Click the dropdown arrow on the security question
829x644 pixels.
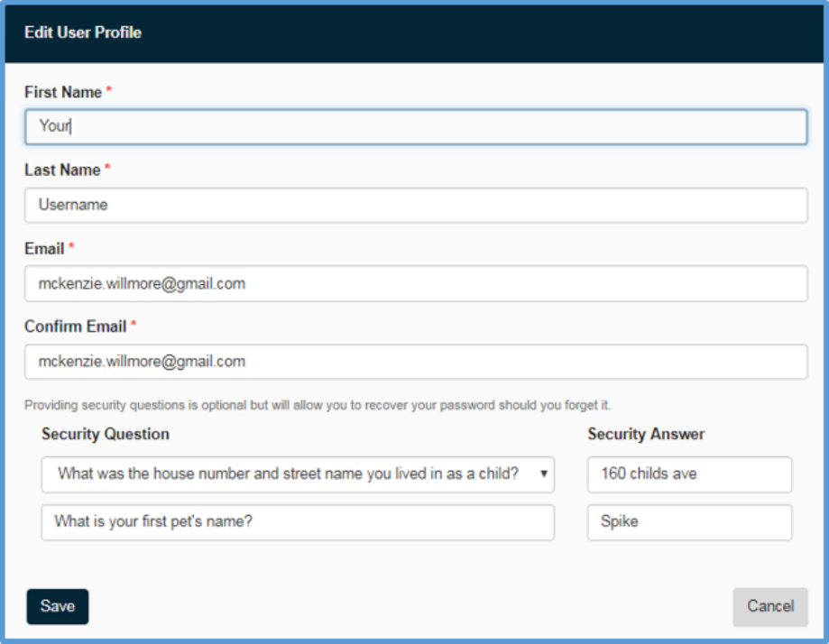[x=545, y=474]
